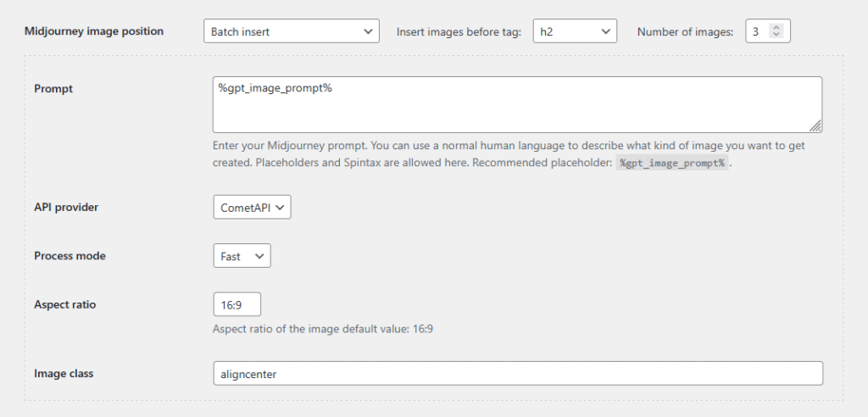The width and height of the screenshot is (868, 417).
Task: Click inside the Number of images field
Action: coord(757,32)
